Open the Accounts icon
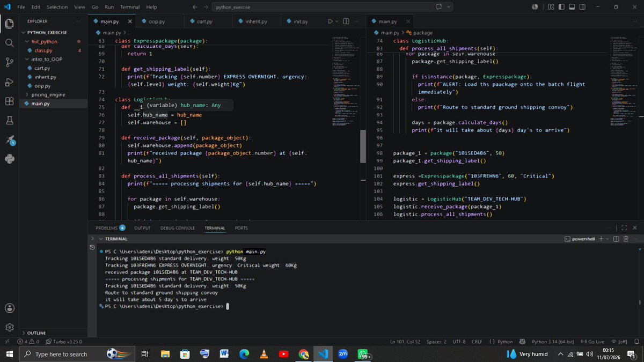The height and width of the screenshot is (362, 644). pos(9,308)
